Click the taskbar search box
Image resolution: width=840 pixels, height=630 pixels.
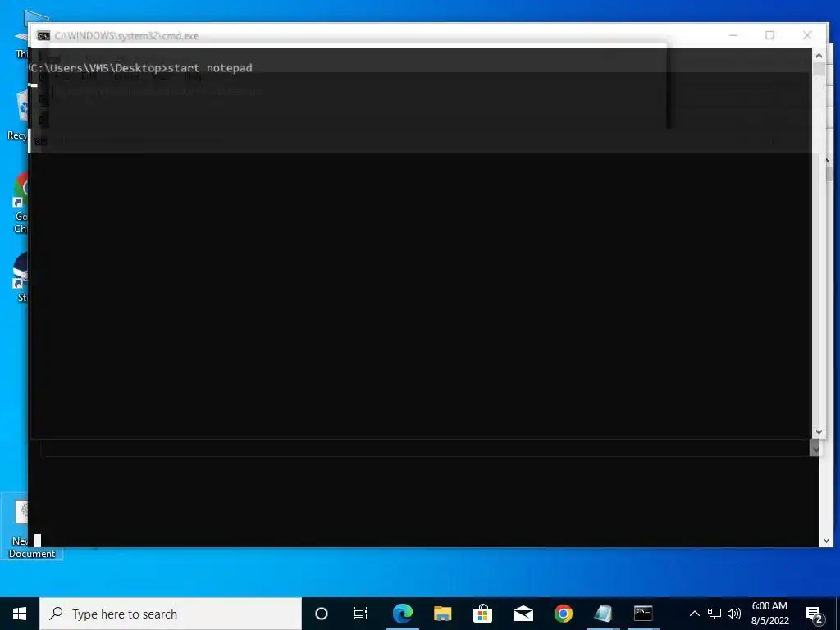(171, 614)
